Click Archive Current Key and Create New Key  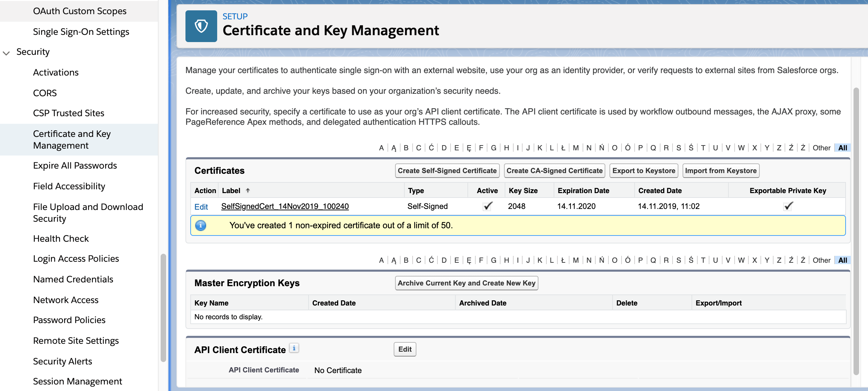click(x=466, y=283)
